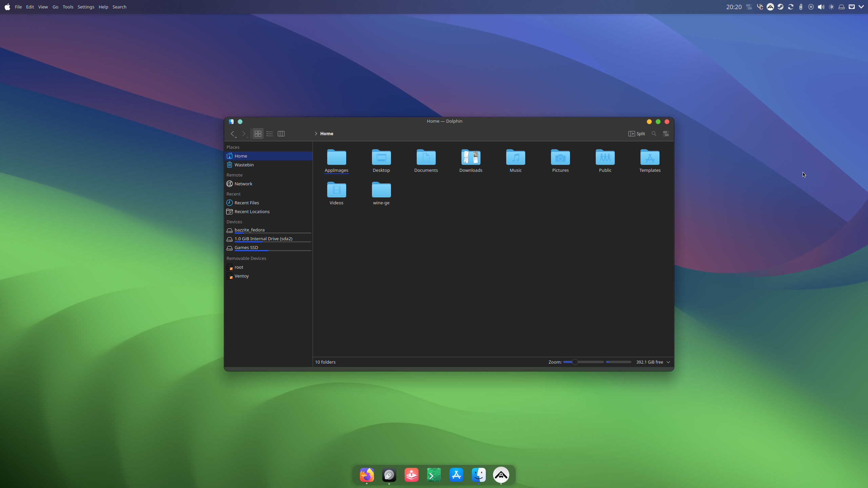Select Network under Remote
Screen dimensions: 868x488
pos(243,184)
